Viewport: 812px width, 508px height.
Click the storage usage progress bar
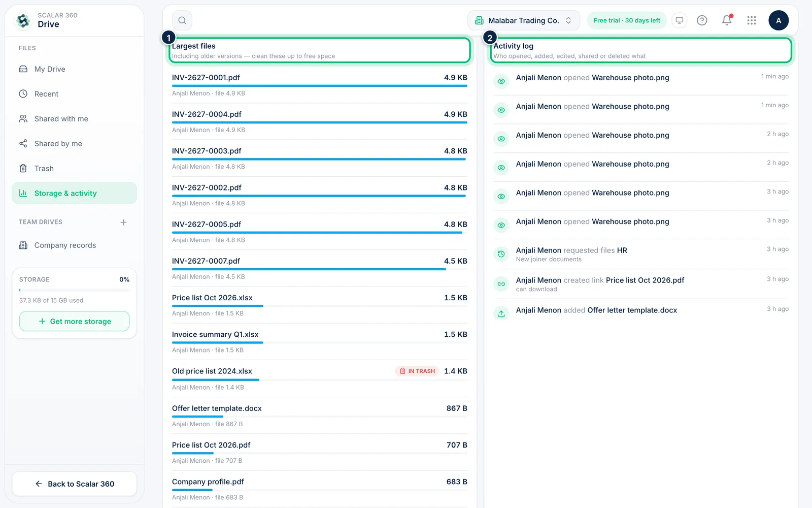pyautogui.click(x=75, y=290)
